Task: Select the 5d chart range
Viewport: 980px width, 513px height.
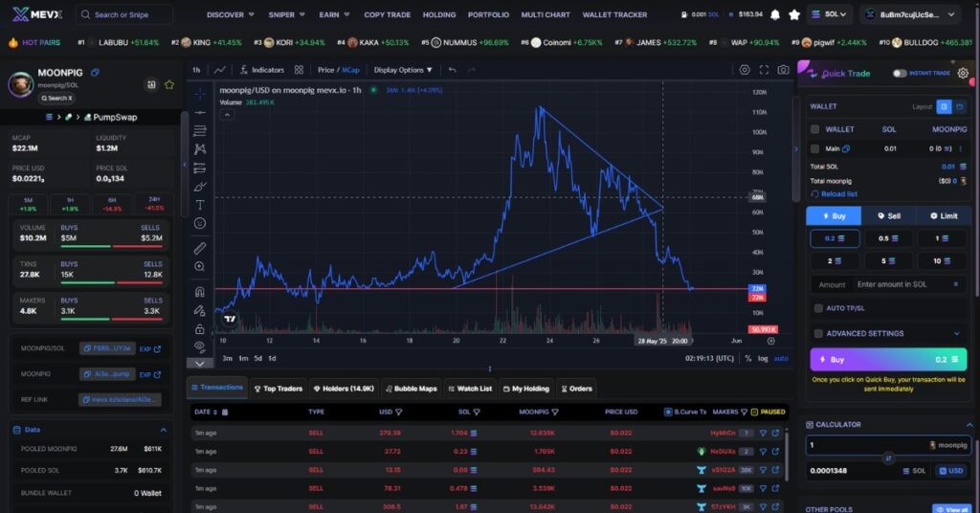Action: (x=257, y=359)
